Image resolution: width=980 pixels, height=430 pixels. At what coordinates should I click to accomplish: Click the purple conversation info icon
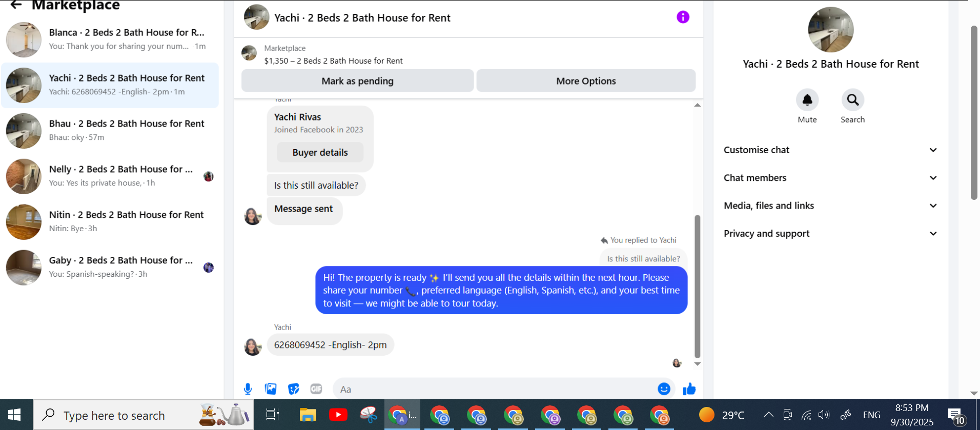683,17
